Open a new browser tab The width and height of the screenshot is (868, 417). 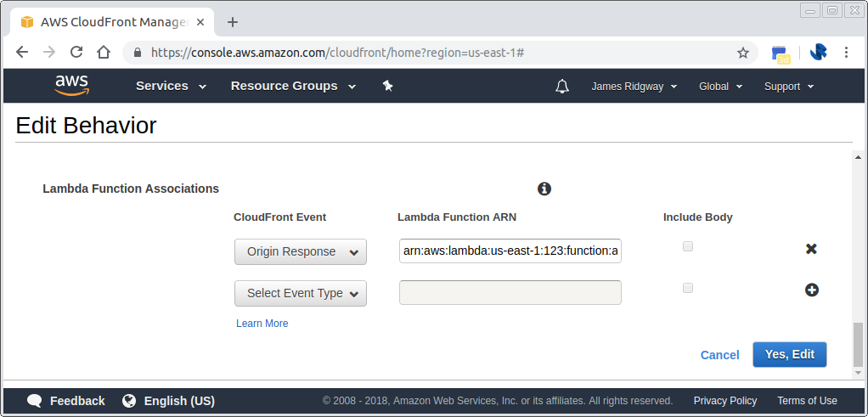(x=233, y=22)
